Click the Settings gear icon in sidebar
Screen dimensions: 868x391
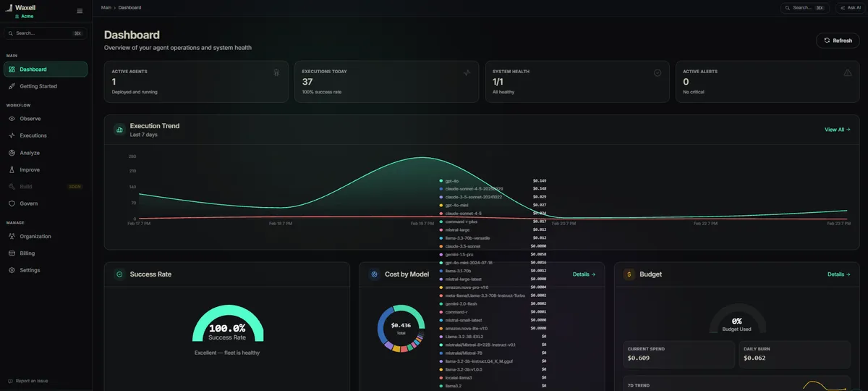[12, 270]
